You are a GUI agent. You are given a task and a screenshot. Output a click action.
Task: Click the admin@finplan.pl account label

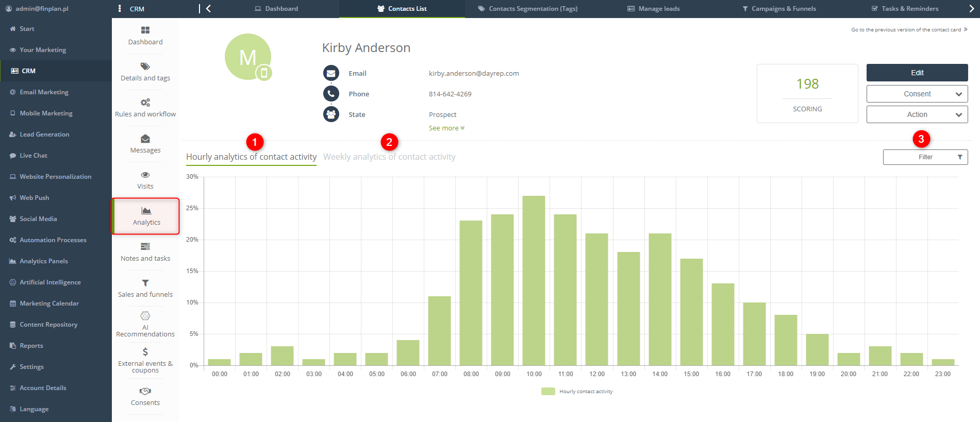42,9
